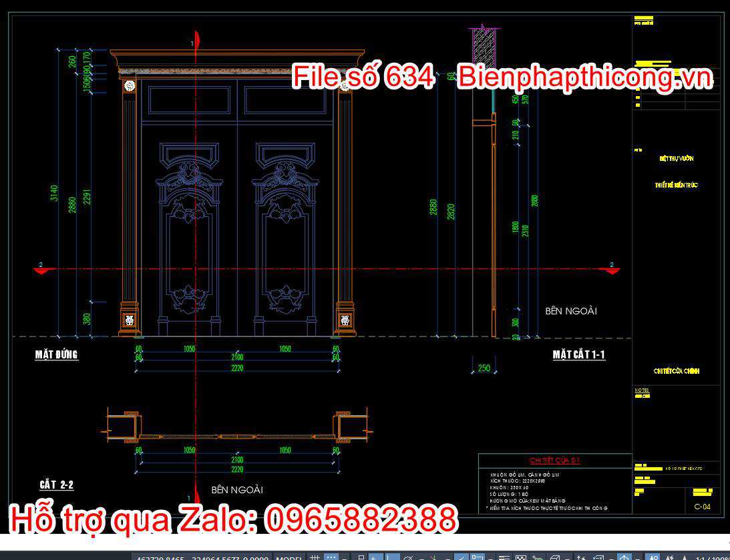The height and width of the screenshot is (560, 730).
Task: Pick the top red section marker 1
Action: pos(196,40)
